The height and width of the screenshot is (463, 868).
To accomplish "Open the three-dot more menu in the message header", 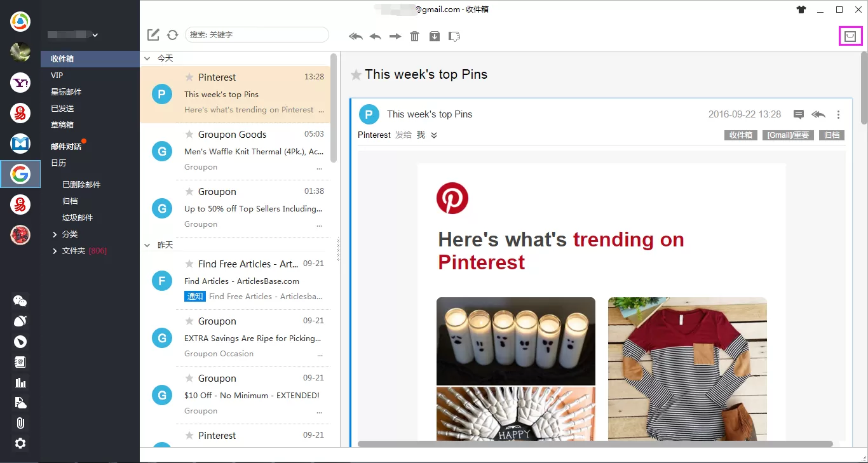I will [839, 114].
